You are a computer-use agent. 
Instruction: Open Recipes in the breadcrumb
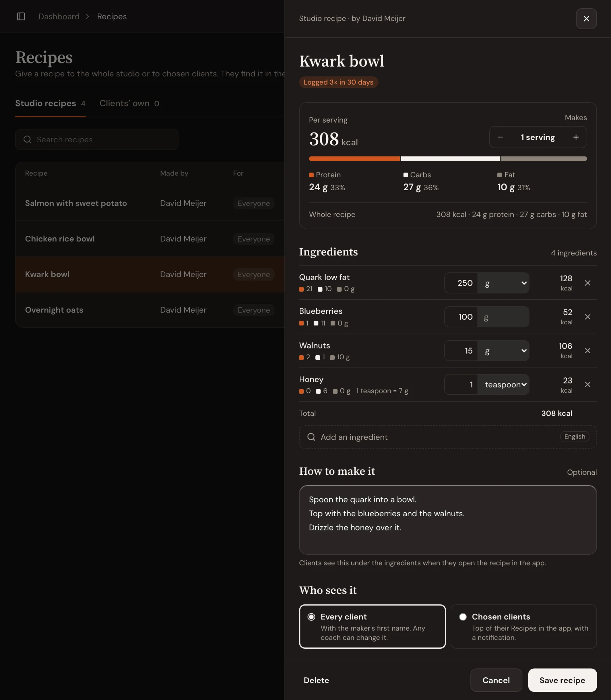[x=112, y=16]
